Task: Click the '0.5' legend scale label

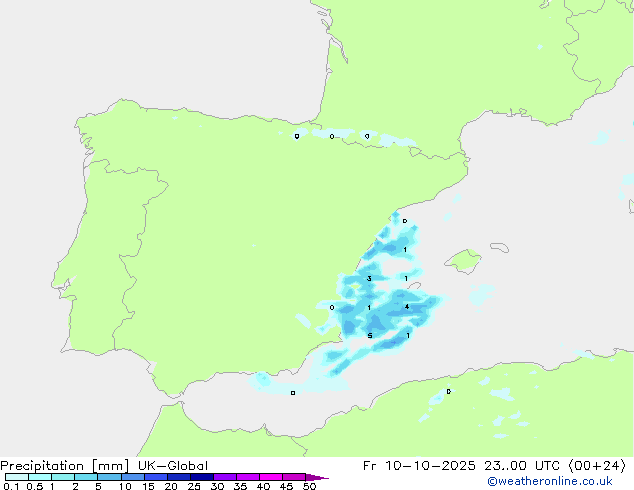Action: tap(35, 486)
